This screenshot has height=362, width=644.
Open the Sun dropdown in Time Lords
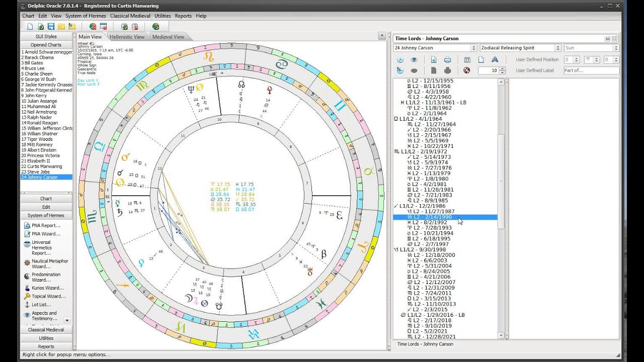(591, 48)
